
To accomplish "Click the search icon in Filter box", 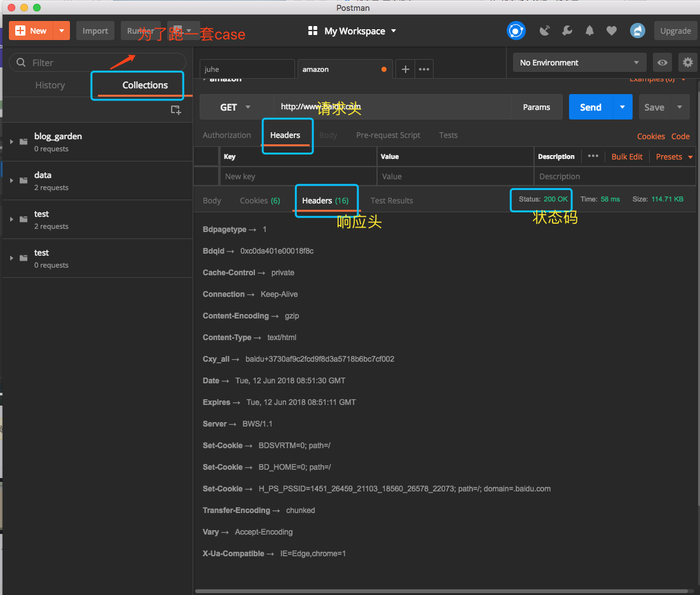I will coord(21,62).
